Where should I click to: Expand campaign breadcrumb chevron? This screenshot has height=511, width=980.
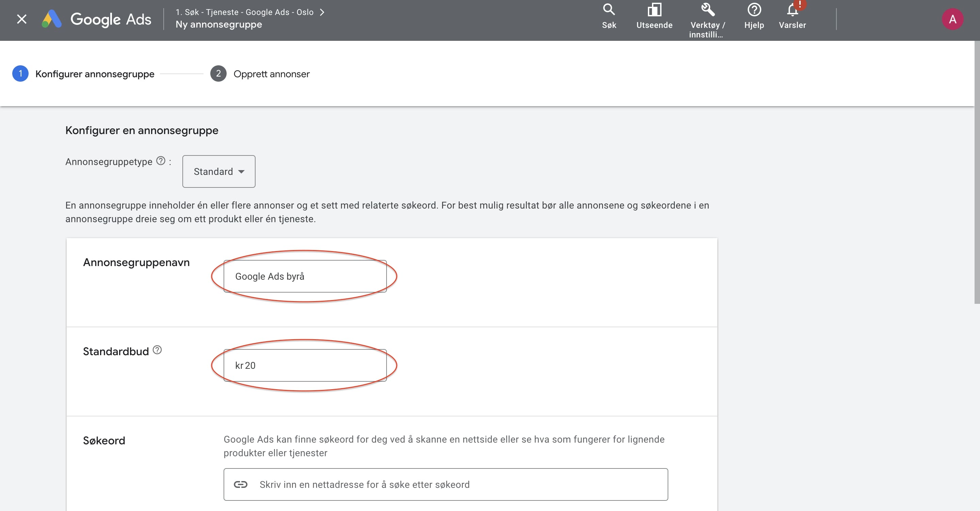coord(322,12)
